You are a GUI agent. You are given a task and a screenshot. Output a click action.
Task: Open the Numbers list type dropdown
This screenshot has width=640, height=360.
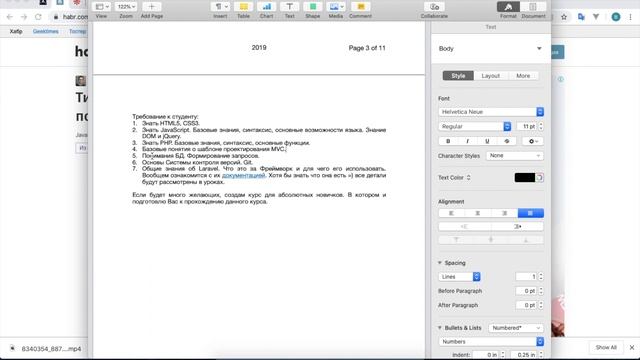pyautogui.click(x=491, y=342)
